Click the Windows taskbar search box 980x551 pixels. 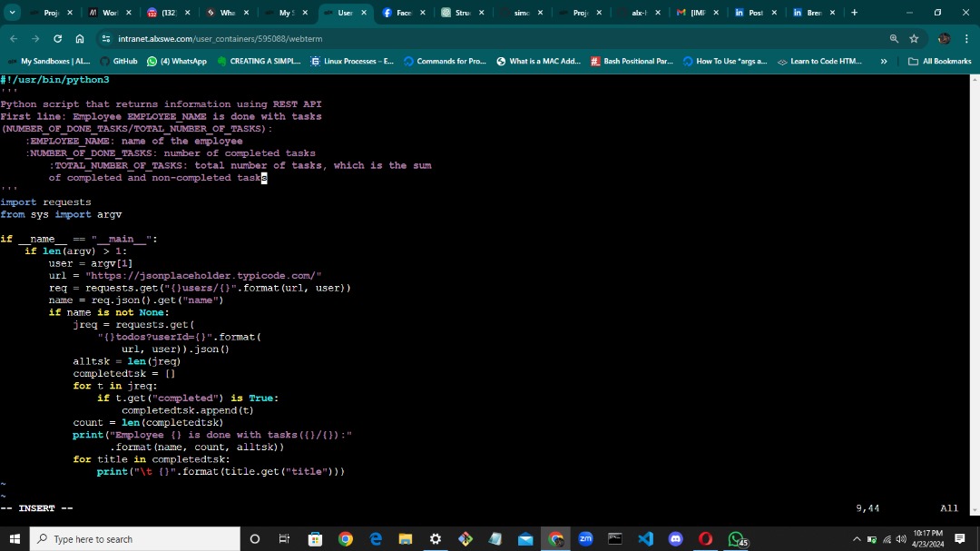pos(134,538)
